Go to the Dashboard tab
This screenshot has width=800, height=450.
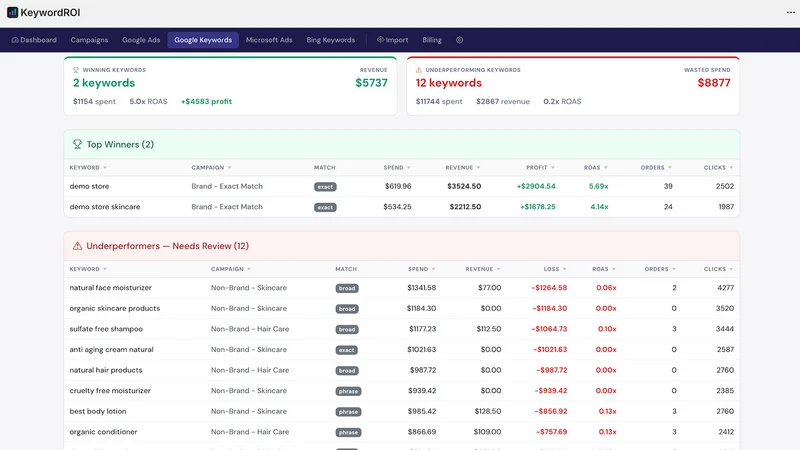pyautogui.click(x=34, y=40)
